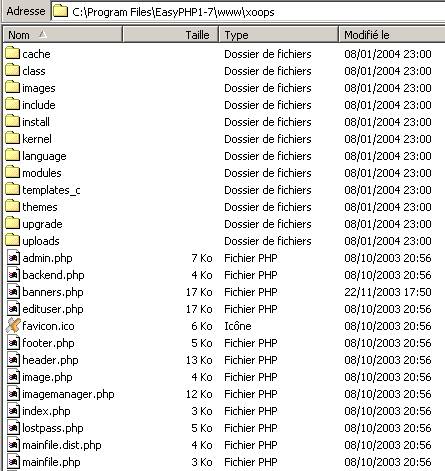Sort by the Type column header
This screenshot has width=445, height=471.
[278, 35]
